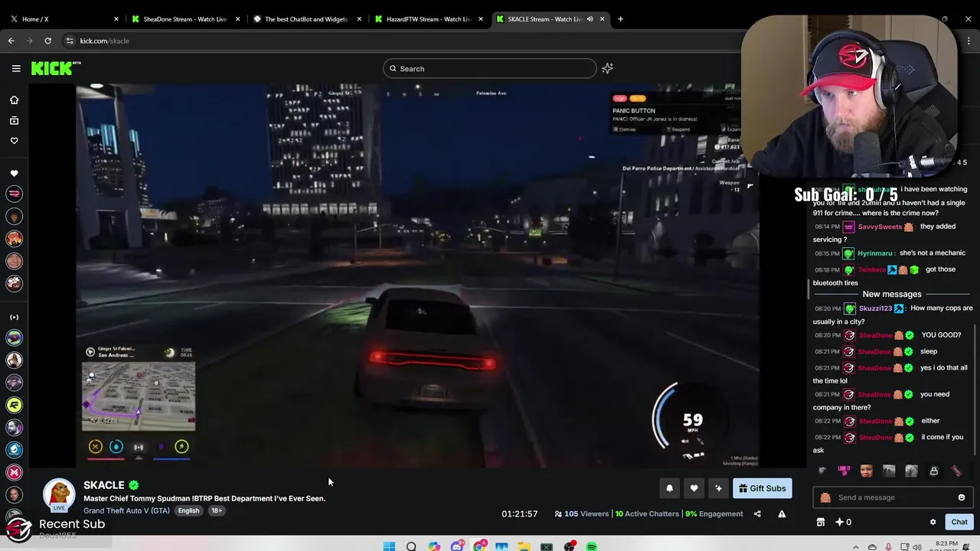Click Skuzzi123 username in chat

[x=875, y=308]
